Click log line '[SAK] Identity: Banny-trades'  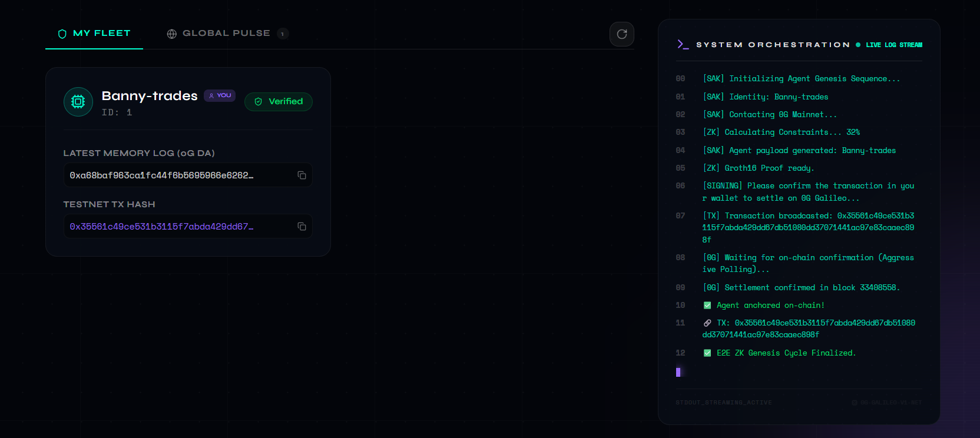[765, 97]
